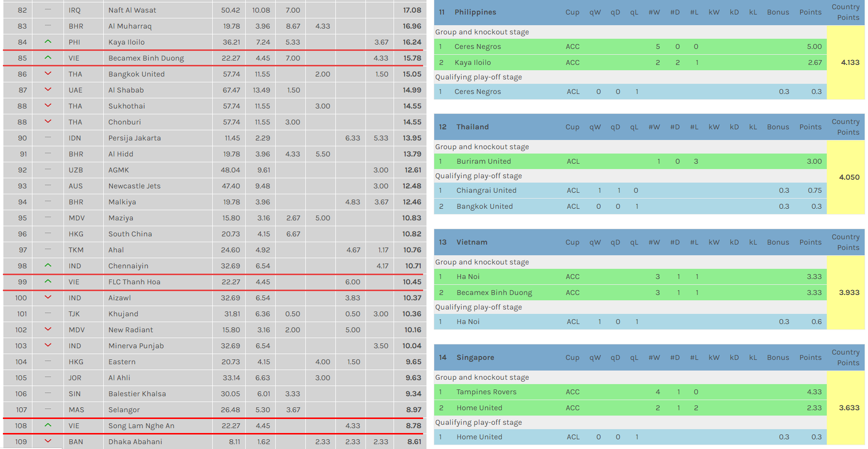Click the green up arrow for Kaya Iloilo
This screenshot has width=868, height=449.
tap(47, 42)
